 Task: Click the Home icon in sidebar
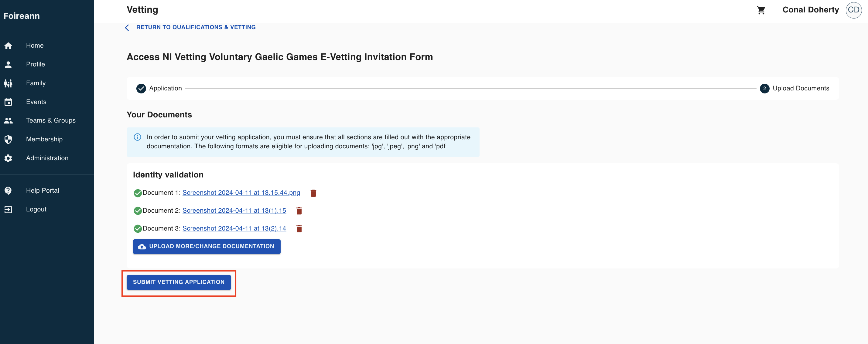pyautogui.click(x=9, y=46)
